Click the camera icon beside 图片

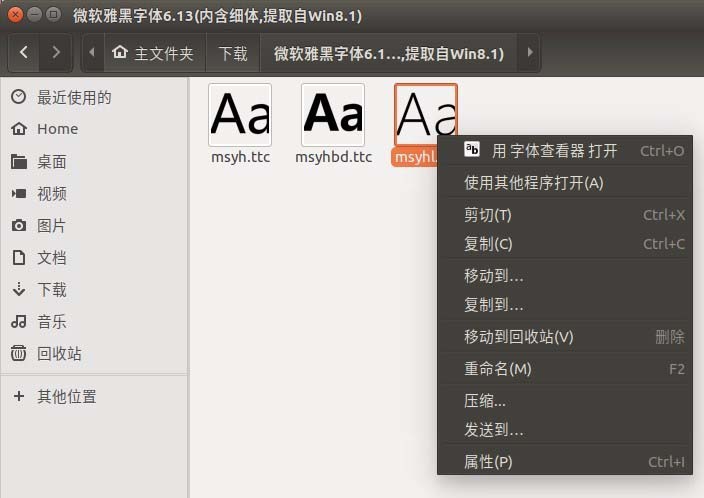click(x=18, y=225)
